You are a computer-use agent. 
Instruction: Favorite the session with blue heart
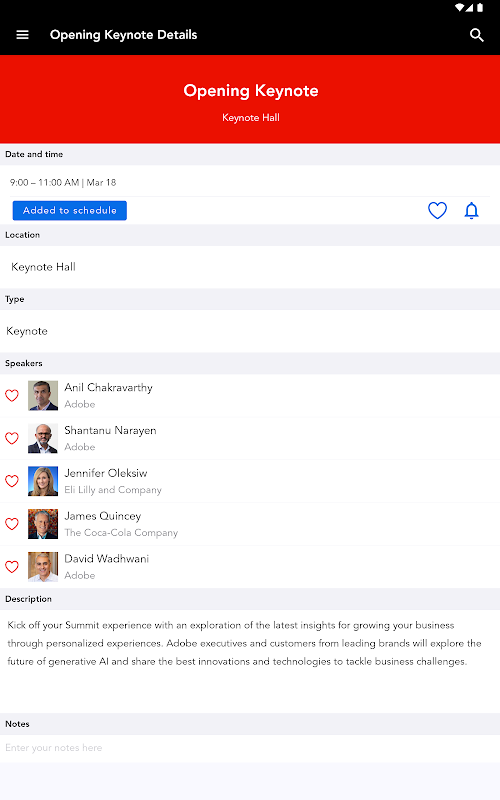[437, 210]
